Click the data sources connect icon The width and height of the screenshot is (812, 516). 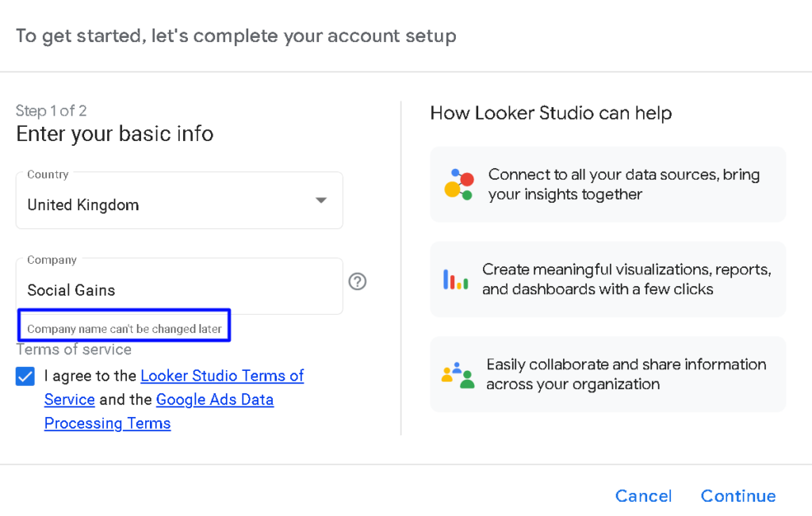pos(459,184)
